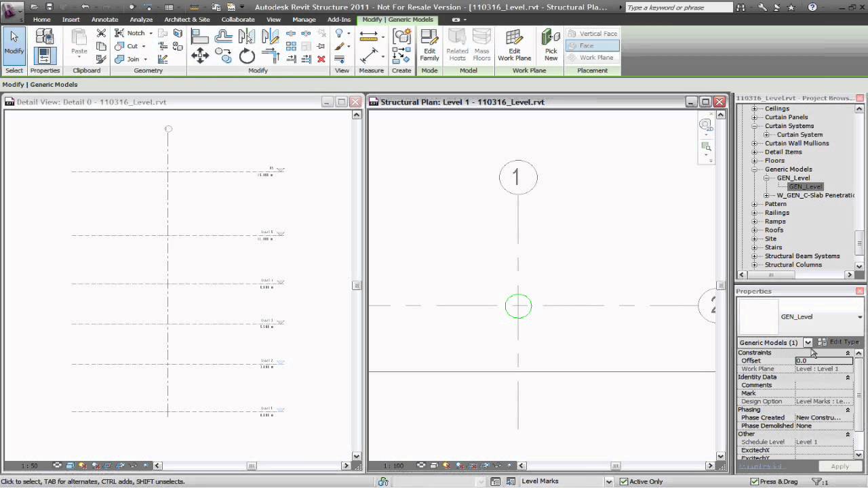Select Face placement option
Image resolution: width=868 pixels, height=488 pixels.
tap(592, 45)
